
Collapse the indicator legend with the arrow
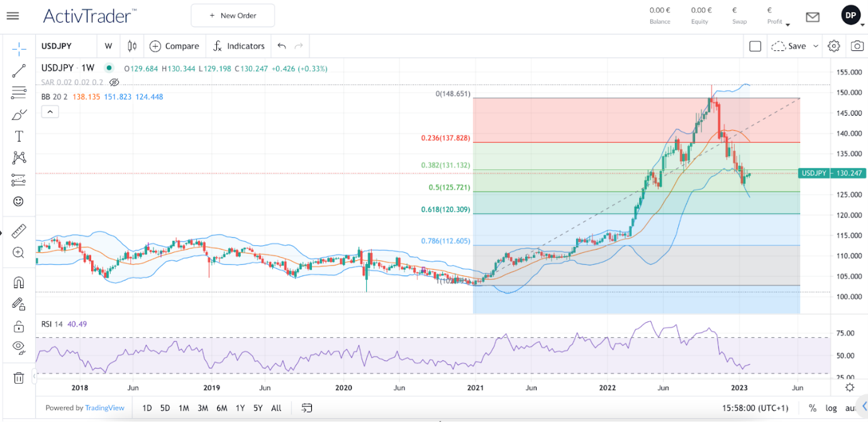(x=50, y=111)
